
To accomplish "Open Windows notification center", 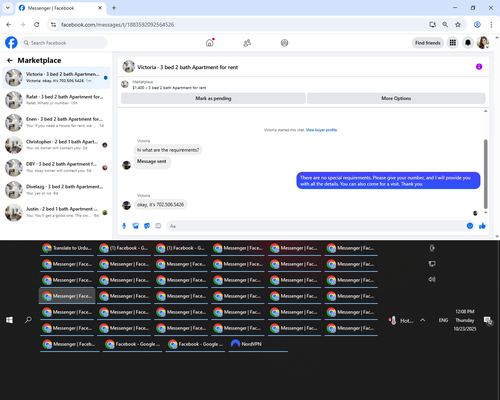I will pos(488,321).
